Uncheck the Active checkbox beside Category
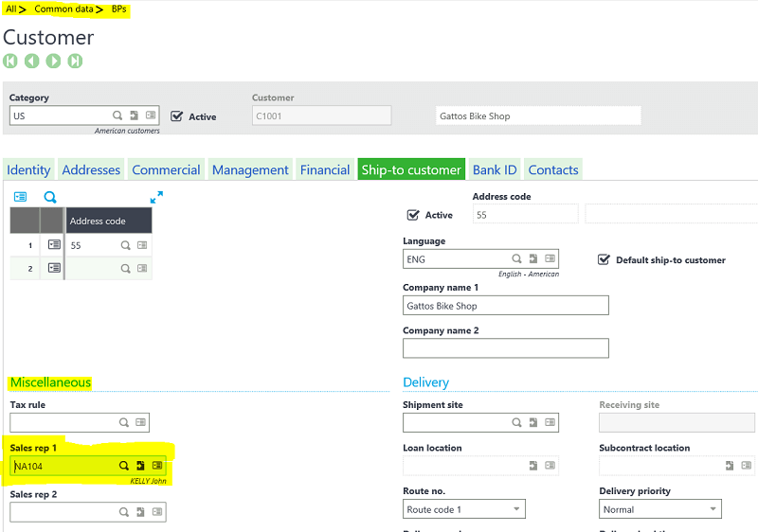758x532 pixels. [x=176, y=116]
